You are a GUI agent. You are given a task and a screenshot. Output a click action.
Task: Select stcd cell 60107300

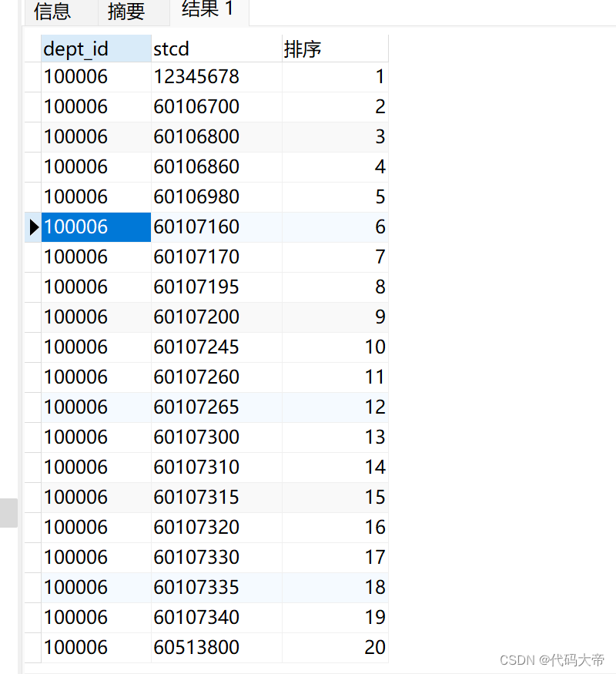pyautogui.click(x=216, y=438)
